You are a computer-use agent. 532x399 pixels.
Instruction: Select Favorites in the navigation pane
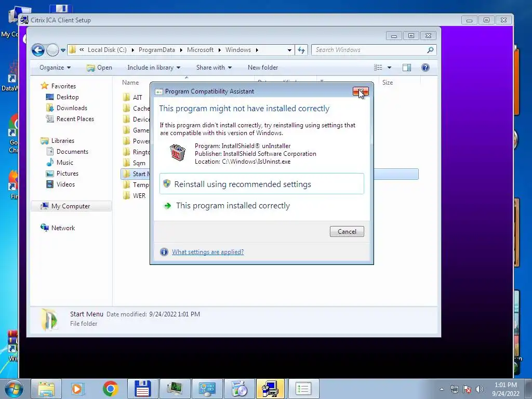[63, 86]
